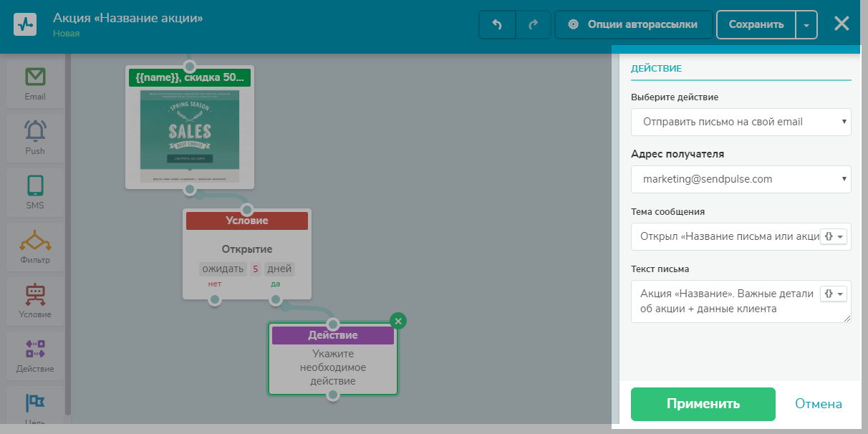
Task: Click the Отмена link
Action: click(818, 404)
